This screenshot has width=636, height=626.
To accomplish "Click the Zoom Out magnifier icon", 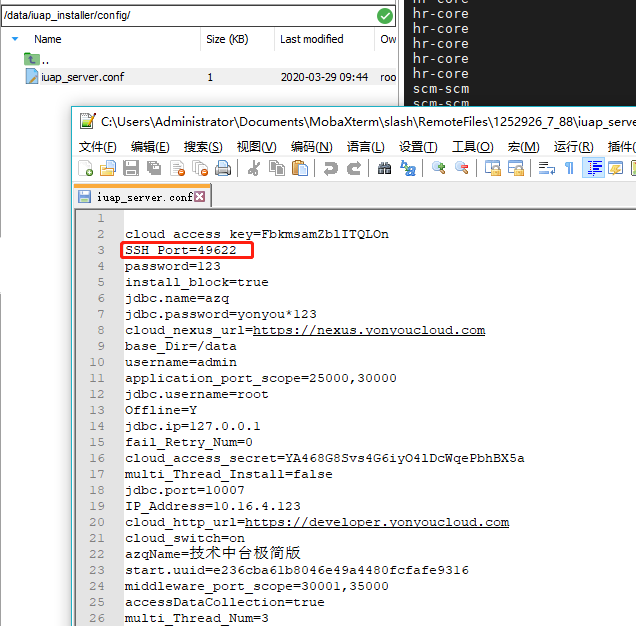I will click(x=462, y=168).
